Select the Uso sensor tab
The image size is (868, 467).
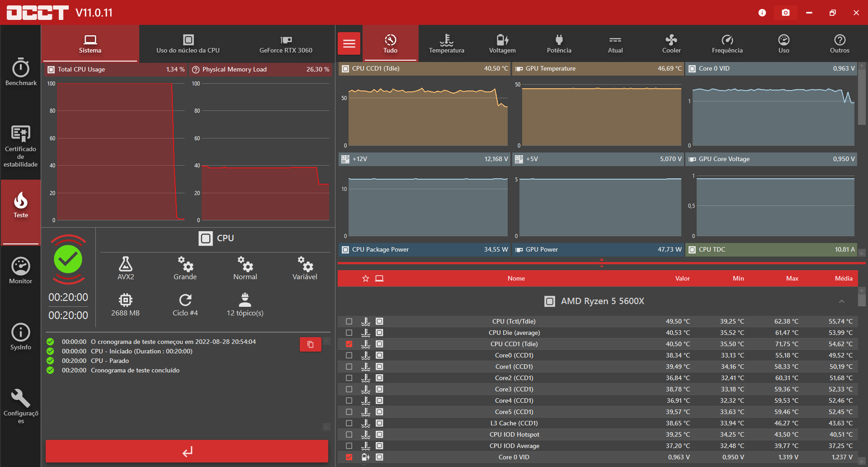click(784, 43)
